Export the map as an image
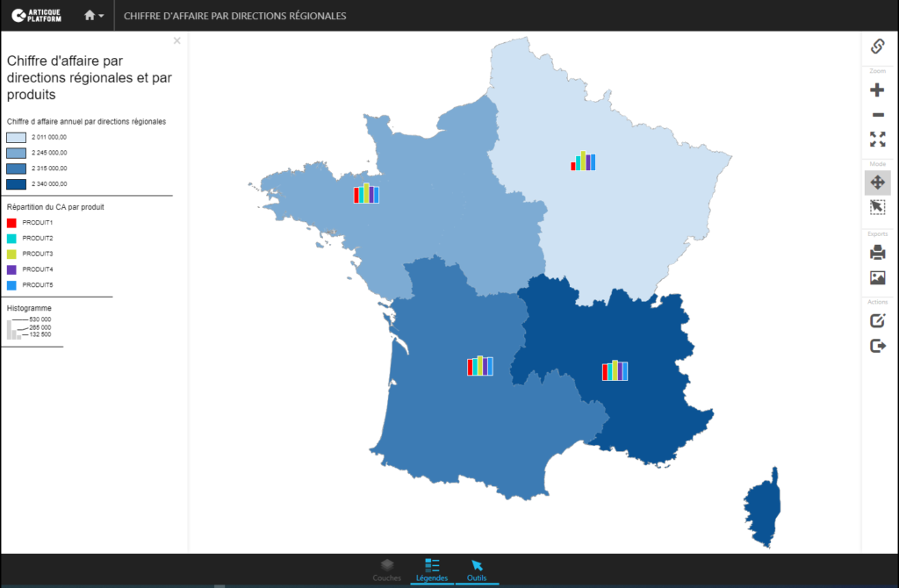The width and height of the screenshot is (899, 588). click(x=877, y=277)
